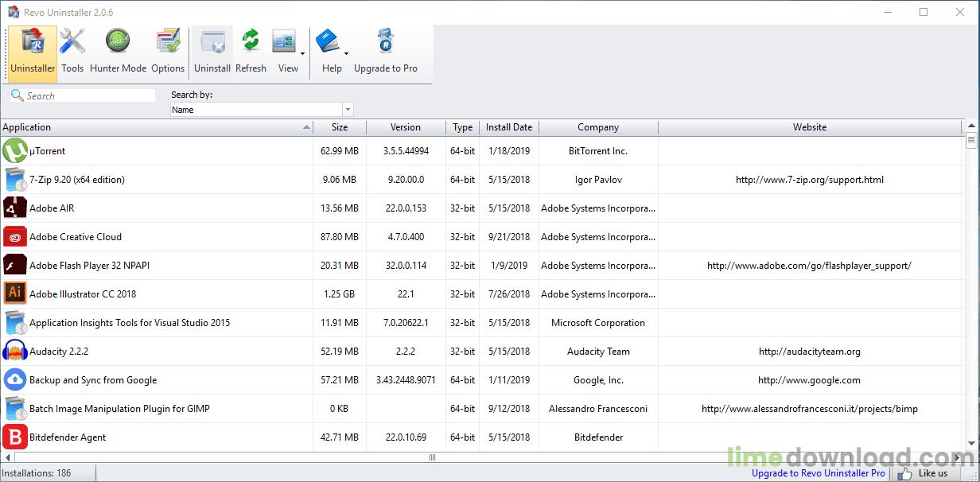Select the Adobe Creative Cloud entry
This screenshot has height=482, width=980.
pyautogui.click(x=75, y=236)
